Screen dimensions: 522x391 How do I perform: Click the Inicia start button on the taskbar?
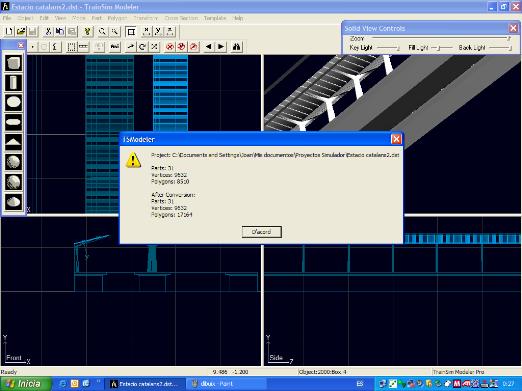26,384
